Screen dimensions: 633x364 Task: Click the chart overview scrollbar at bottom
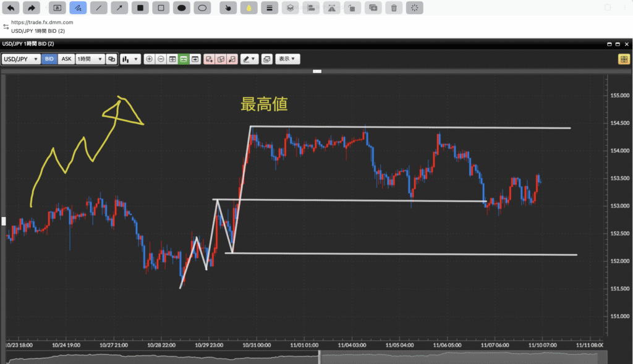303,357
